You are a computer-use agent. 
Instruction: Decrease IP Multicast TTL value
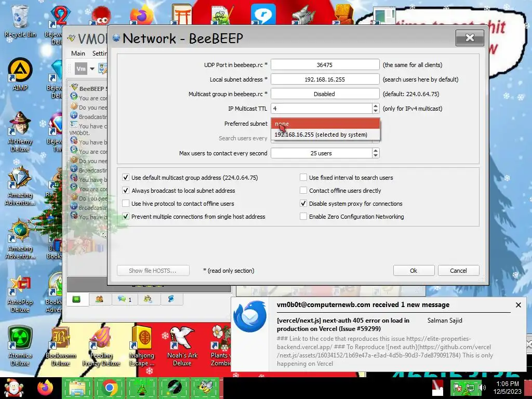[376, 111]
